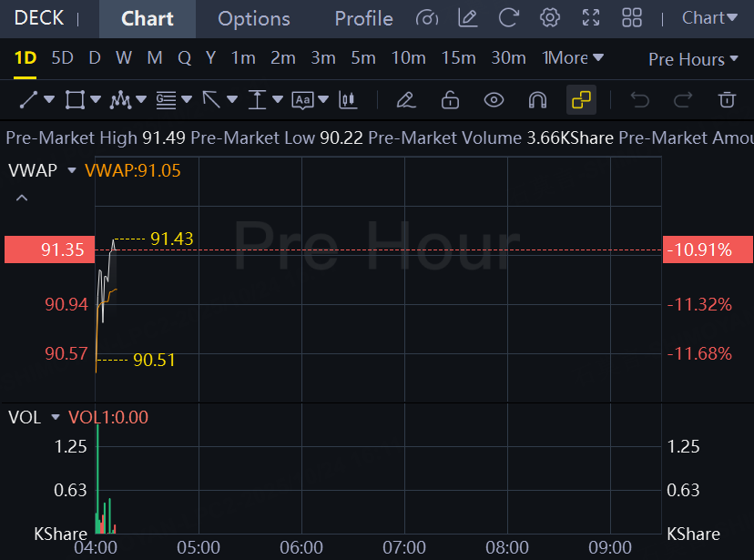Click the -10.91% change label
Screen dimensions: 754x560
point(708,249)
